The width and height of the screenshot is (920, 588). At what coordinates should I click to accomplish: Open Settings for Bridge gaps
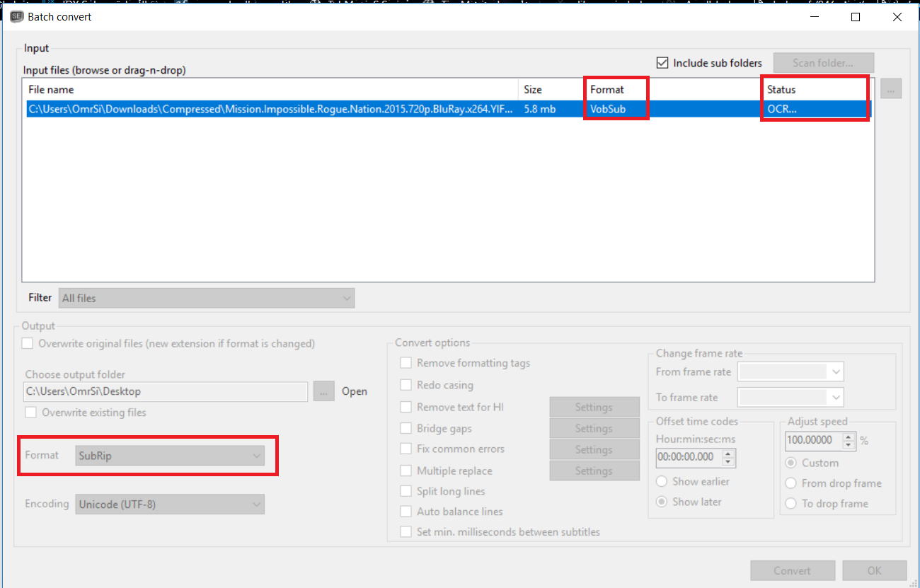point(594,428)
